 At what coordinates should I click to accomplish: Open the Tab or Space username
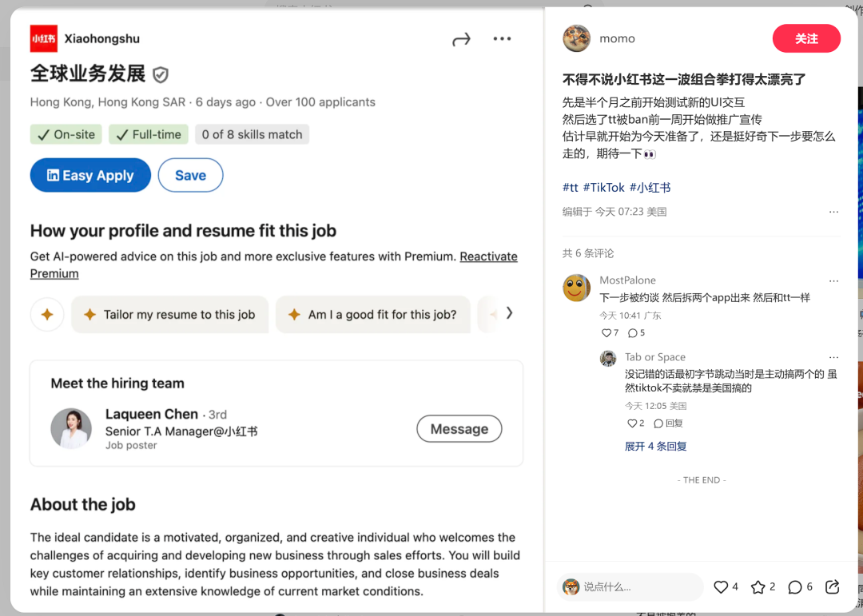coord(655,356)
